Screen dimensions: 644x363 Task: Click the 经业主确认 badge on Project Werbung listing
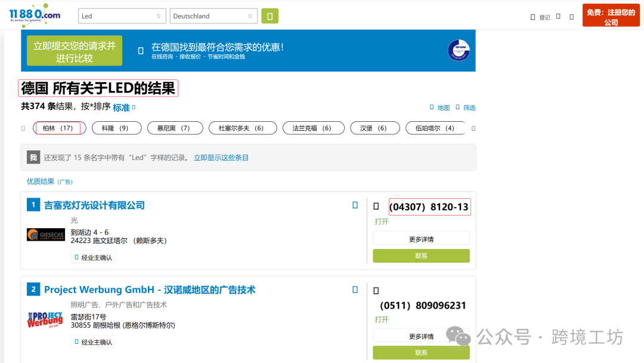point(94,342)
